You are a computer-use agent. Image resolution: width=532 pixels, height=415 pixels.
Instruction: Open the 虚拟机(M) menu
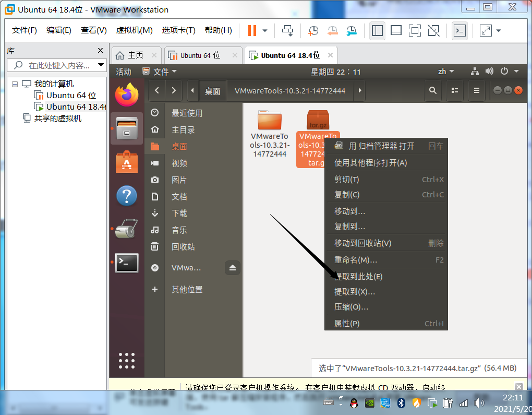[x=135, y=30]
